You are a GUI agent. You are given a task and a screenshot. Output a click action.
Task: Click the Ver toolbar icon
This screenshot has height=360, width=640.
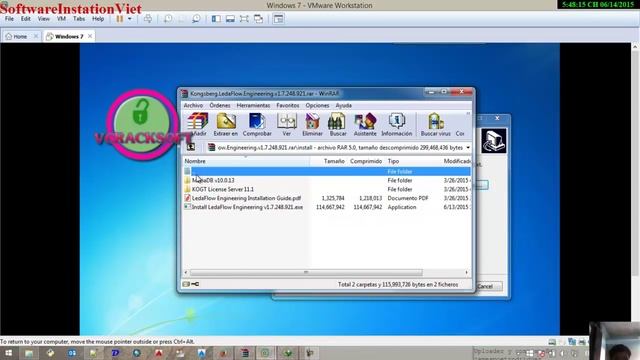(x=287, y=122)
